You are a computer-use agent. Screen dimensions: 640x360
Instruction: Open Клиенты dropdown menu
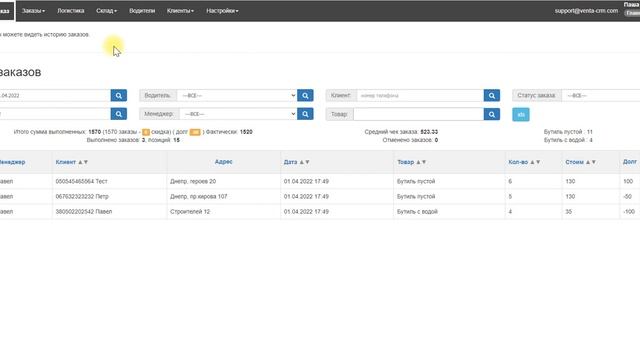point(180,11)
